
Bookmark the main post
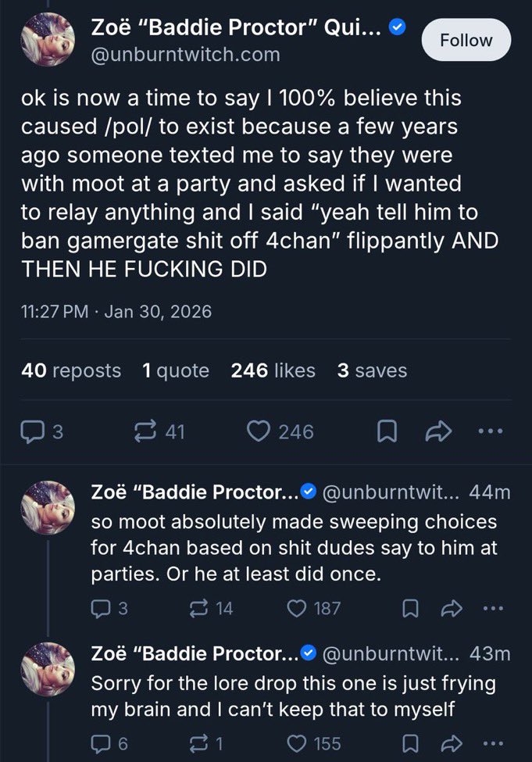point(385,431)
